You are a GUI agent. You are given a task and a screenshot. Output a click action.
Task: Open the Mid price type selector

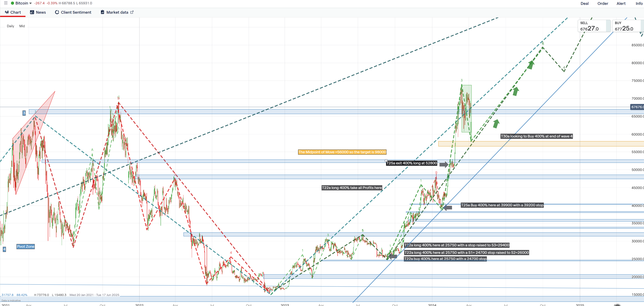[x=22, y=26]
